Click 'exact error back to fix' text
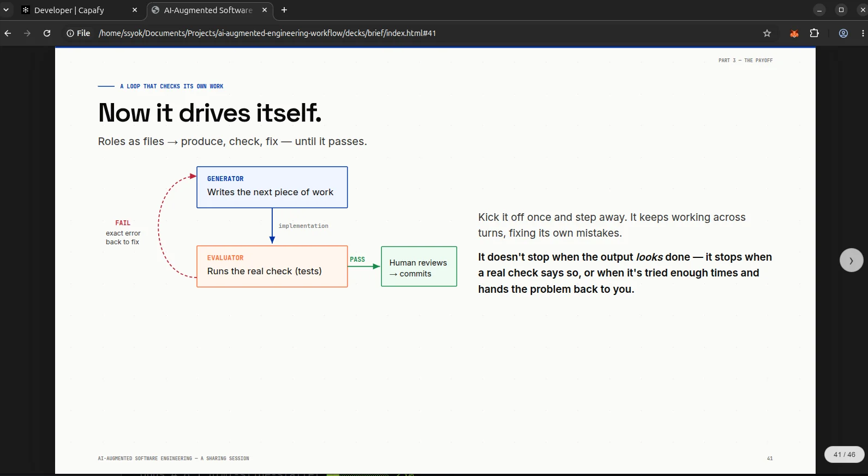This screenshot has height=476, width=868. point(123,238)
